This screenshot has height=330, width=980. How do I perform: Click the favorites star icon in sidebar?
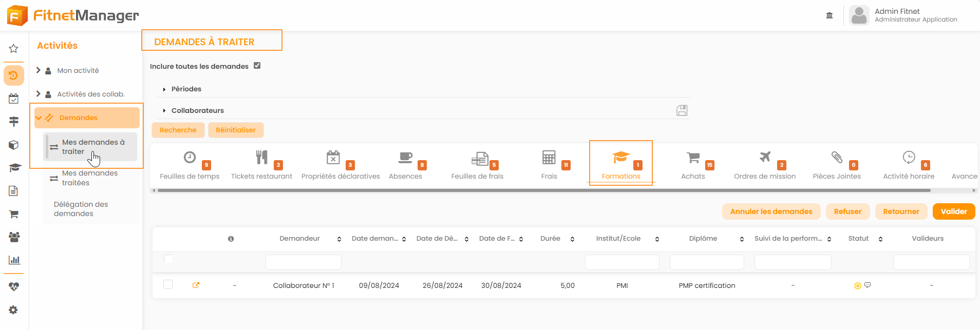click(14, 49)
